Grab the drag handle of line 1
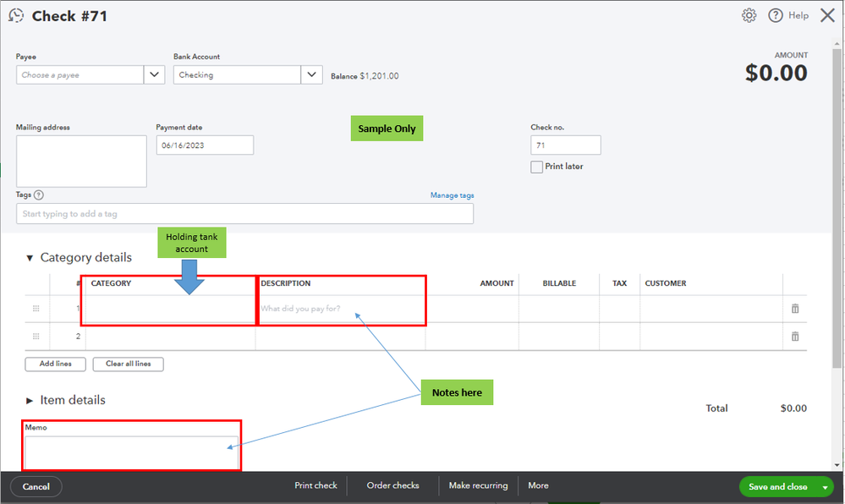Image resolution: width=845 pixels, height=504 pixels. (36, 309)
